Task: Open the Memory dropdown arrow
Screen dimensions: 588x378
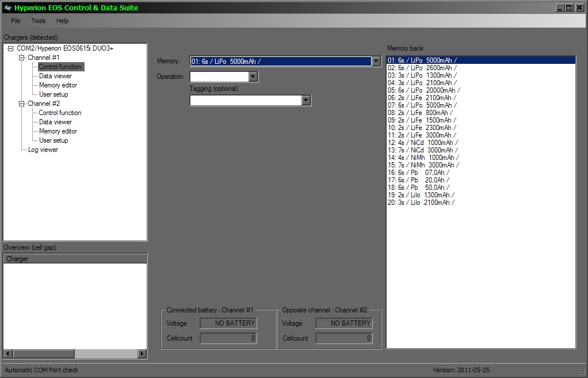Action: point(376,61)
